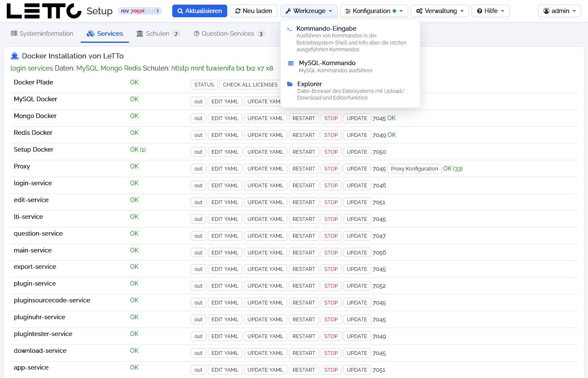Open the Konfiguration dropdown menu

374,11
